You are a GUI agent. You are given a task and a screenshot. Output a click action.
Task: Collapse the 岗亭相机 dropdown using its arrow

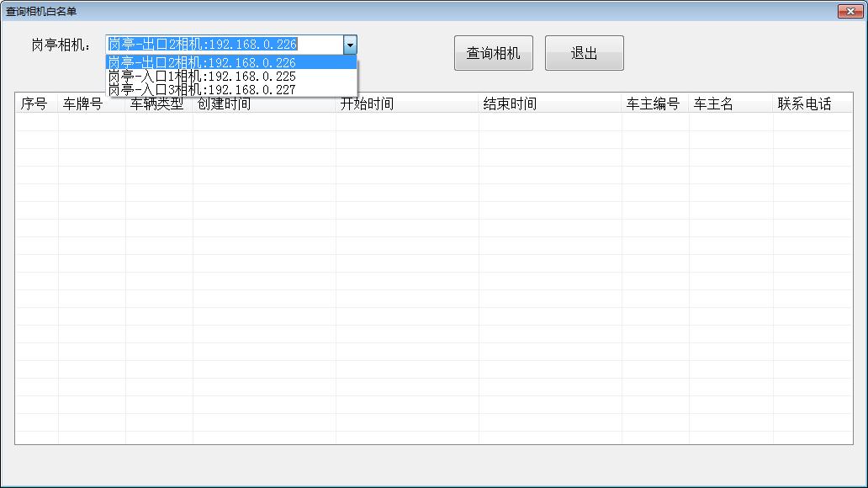[350, 45]
